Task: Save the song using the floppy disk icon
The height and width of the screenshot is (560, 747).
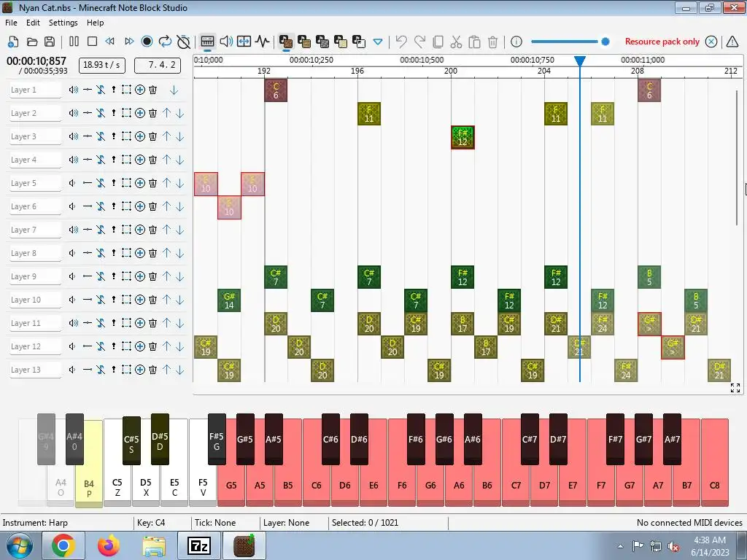Action: [x=50, y=42]
